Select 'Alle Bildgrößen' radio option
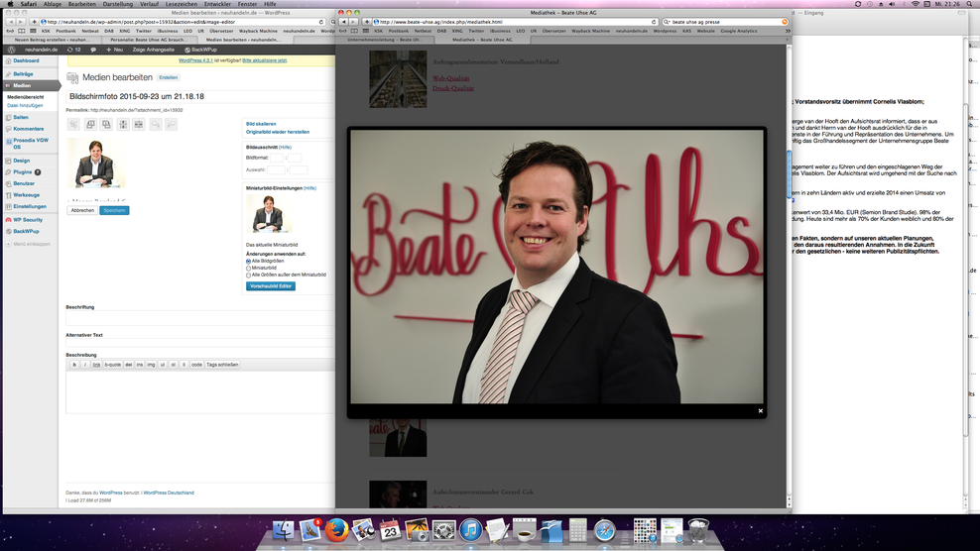This screenshot has width=980, height=551. coord(248,262)
